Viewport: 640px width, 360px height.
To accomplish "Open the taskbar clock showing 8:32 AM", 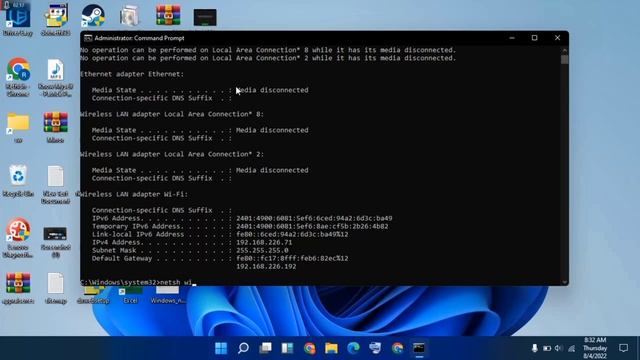I will (595, 348).
